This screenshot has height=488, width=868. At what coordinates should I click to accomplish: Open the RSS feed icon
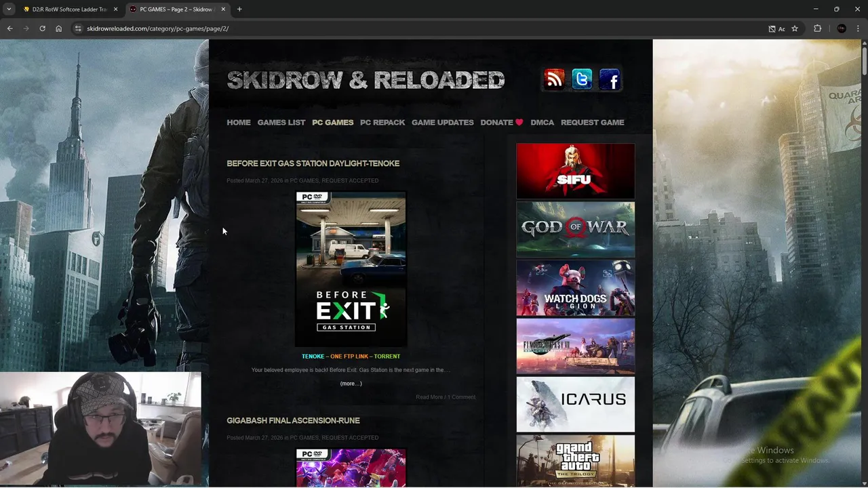pyautogui.click(x=554, y=79)
